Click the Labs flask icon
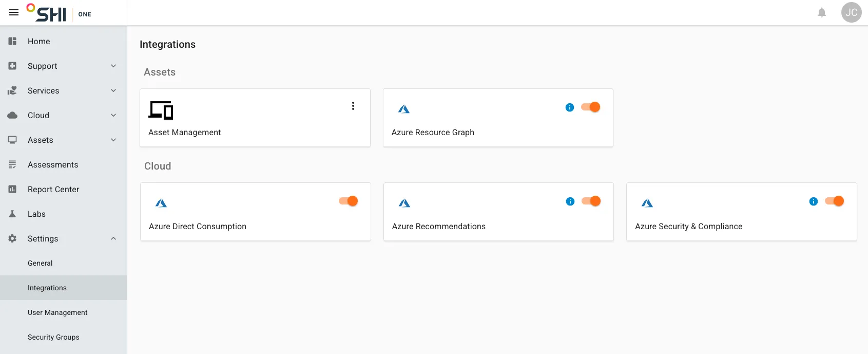Viewport: 868px width, 354px height. [12, 214]
